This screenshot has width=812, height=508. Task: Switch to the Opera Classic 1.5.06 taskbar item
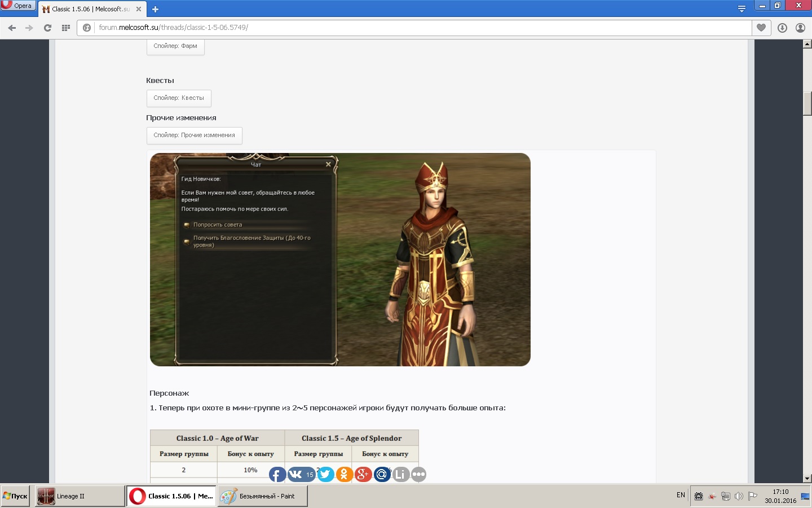171,496
